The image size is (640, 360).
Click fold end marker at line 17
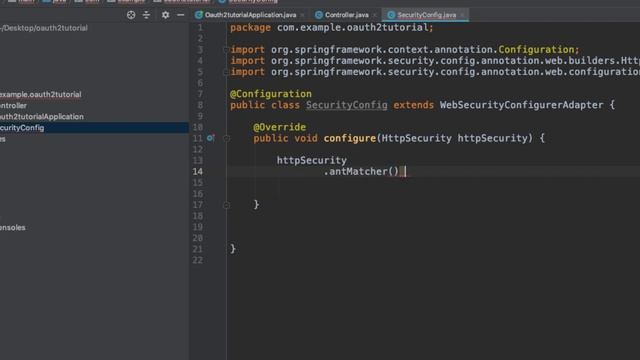[227, 205]
